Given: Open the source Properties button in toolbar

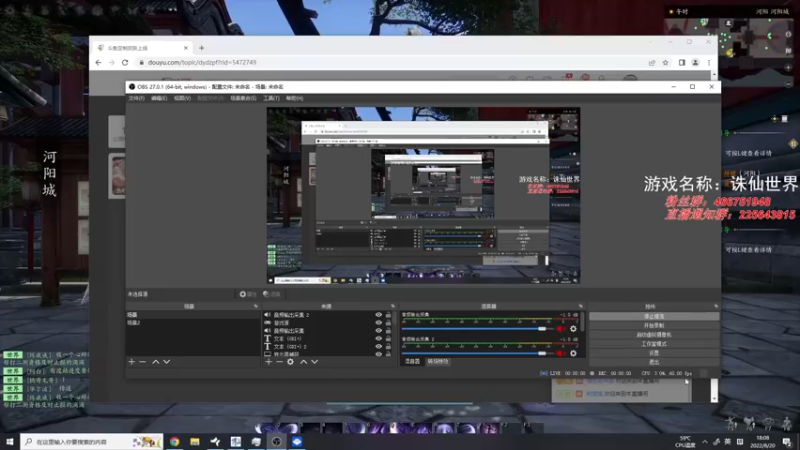Looking at the screenshot, I should tap(248, 294).
